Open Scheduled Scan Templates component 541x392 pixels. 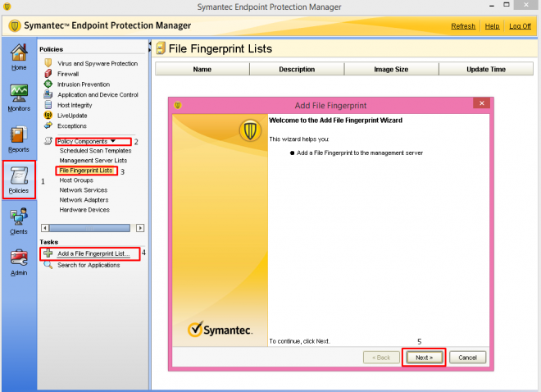click(95, 150)
